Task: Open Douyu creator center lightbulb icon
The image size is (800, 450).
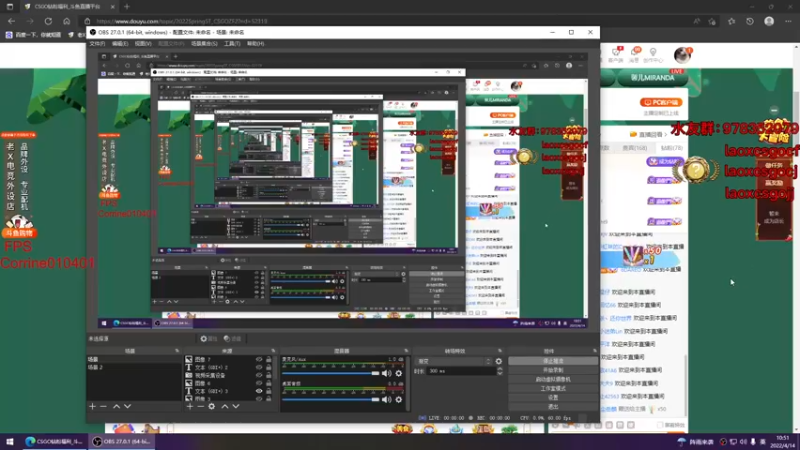Action: click(x=653, y=55)
